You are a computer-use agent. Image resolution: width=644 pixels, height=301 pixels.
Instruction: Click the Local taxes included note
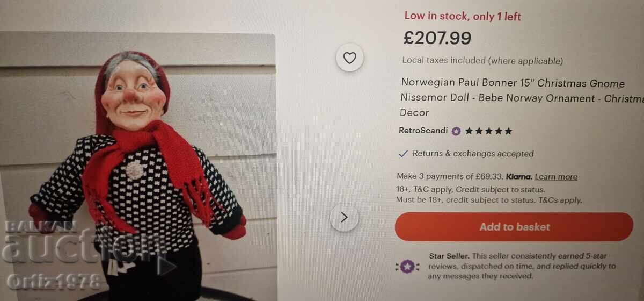point(482,61)
